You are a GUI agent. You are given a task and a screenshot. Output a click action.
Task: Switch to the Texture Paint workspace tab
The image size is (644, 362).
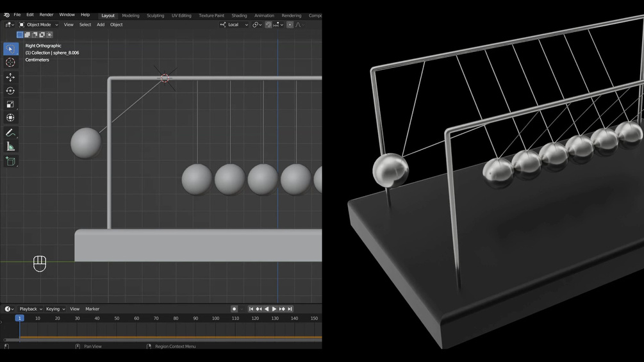pos(211,15)
